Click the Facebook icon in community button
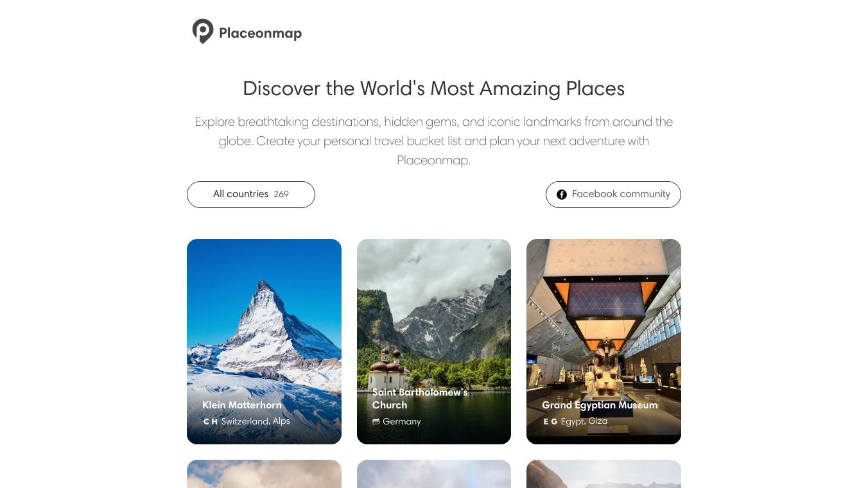The height and width of the screenshot is (488, 868). point(562,195)
